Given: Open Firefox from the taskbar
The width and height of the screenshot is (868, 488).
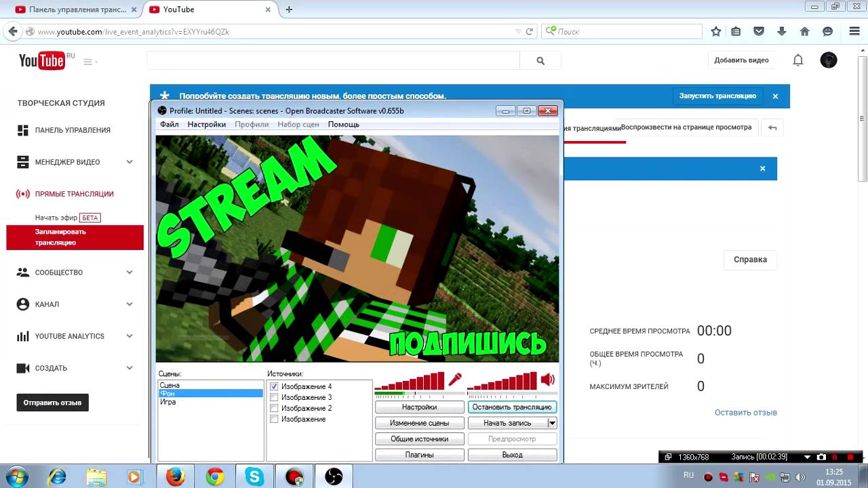Looking at the screenshot, I should [x=175, y=476].
